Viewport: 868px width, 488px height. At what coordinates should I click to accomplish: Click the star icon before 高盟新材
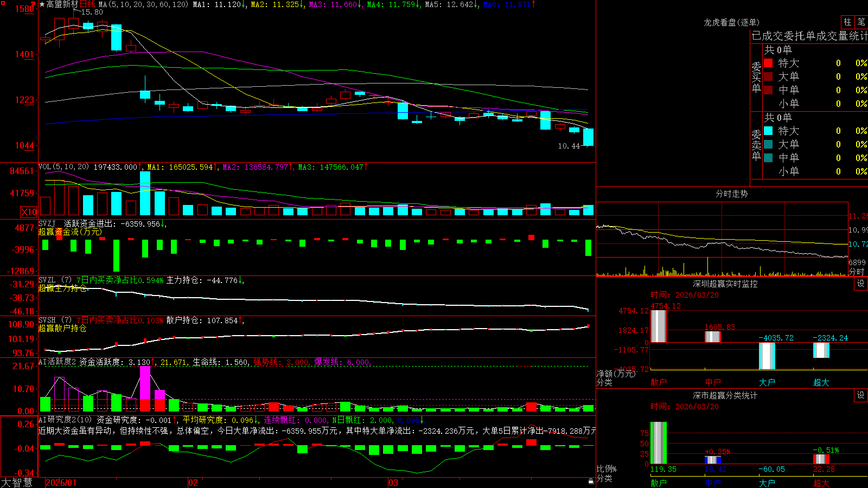click(x=42, y=4)
